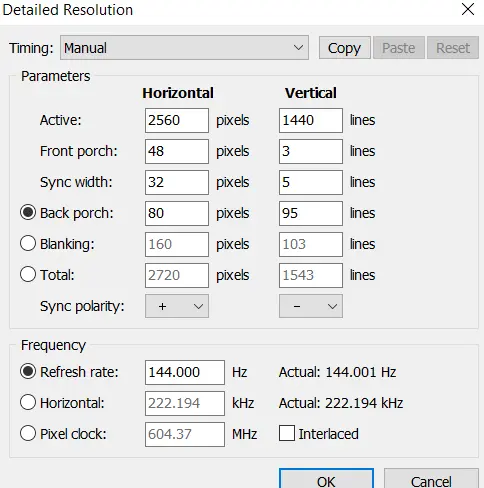Expand the vertical sync polarity dropdown
This screenshot has width=484, height=488.
(x=311, y=306)
